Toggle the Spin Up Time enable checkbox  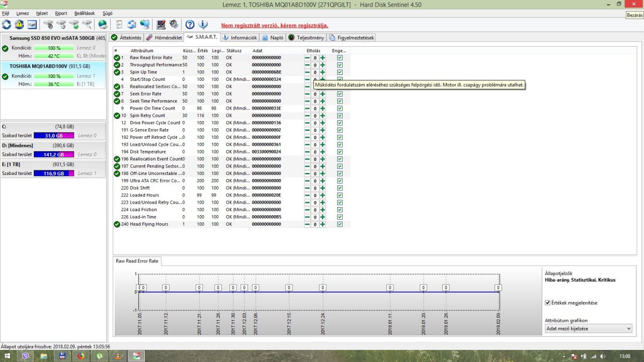pos(340,72)
